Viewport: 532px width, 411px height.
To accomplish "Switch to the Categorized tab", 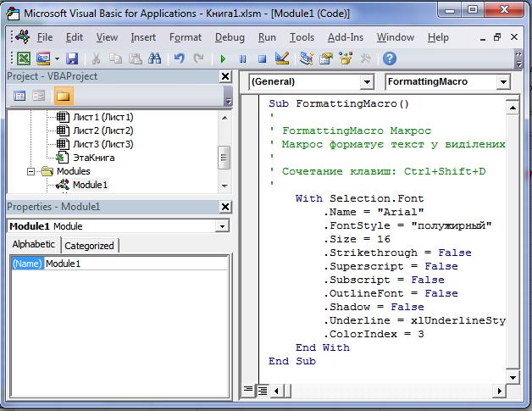I will point(89,246).
